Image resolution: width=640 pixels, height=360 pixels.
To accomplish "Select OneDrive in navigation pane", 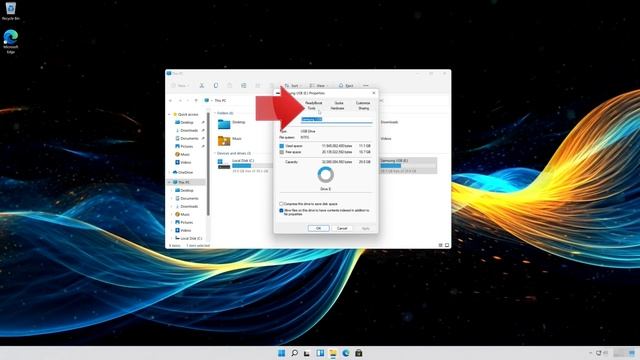I will tap(183, 173).
